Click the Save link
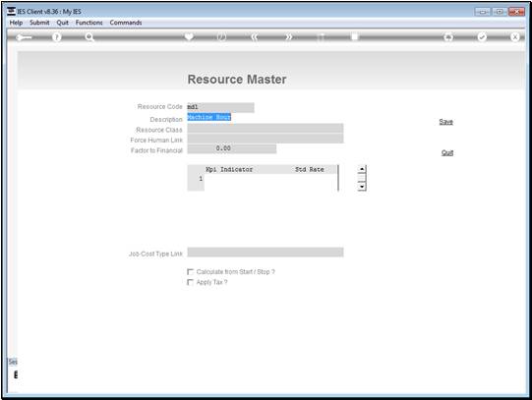 445,122
